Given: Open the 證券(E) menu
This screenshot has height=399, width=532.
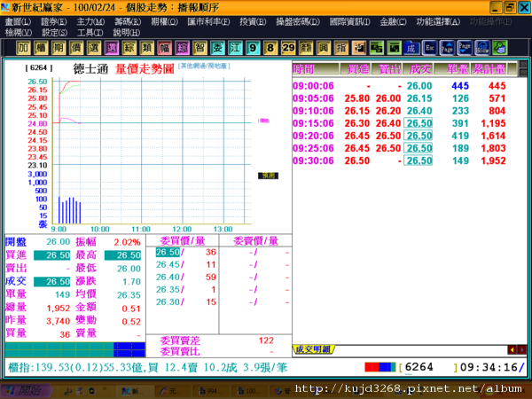Looking at the screenshot, I should tap(53, 22).
